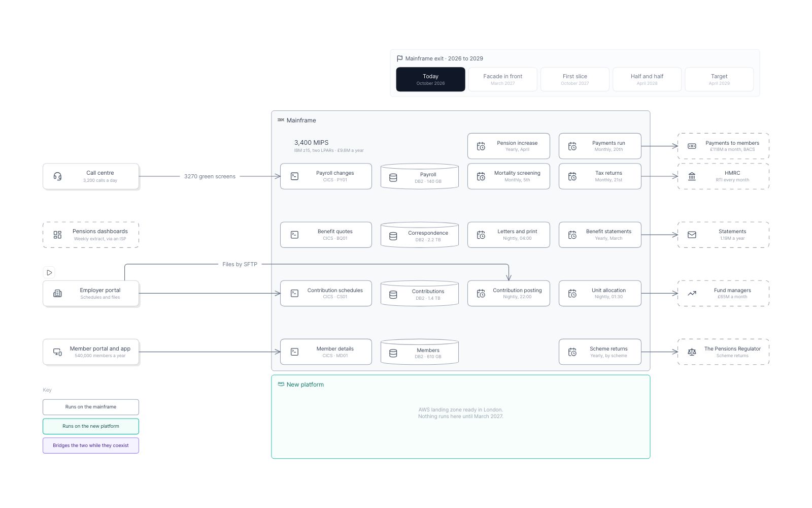Click the 'Runs on the mainframe' key entry
This screenshot has width=812, height=508.
click(x=91, y=407)
